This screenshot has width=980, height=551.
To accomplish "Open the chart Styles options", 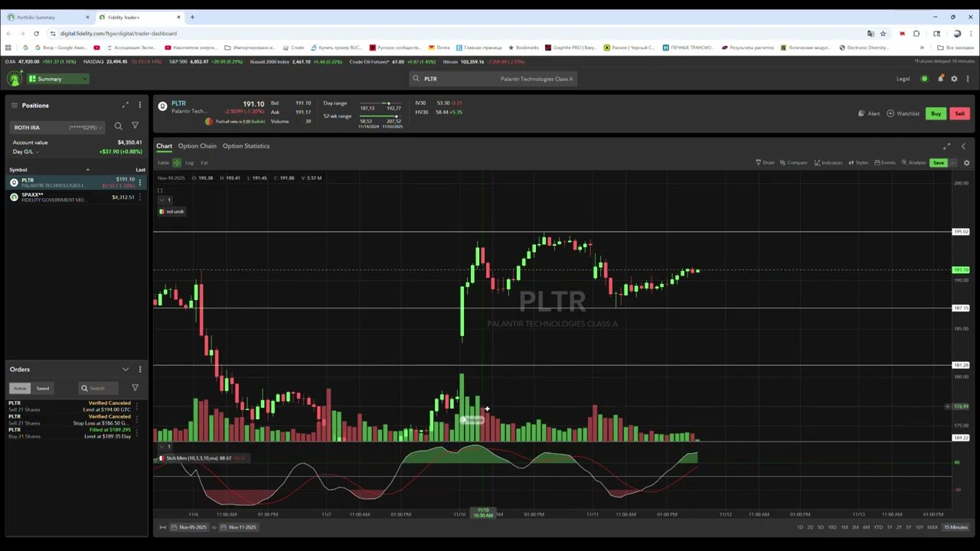I will (858, 163).
